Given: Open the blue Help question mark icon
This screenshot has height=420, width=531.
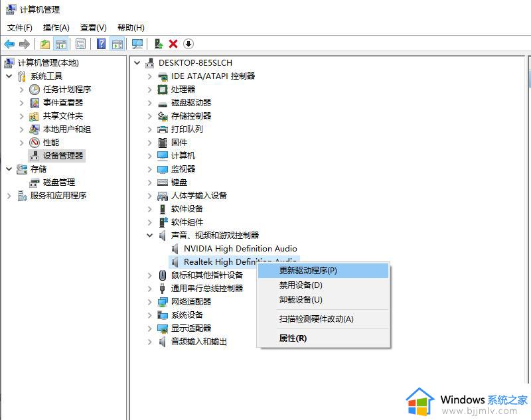Looking at the screenshot, I should click(x=101, y=44).
